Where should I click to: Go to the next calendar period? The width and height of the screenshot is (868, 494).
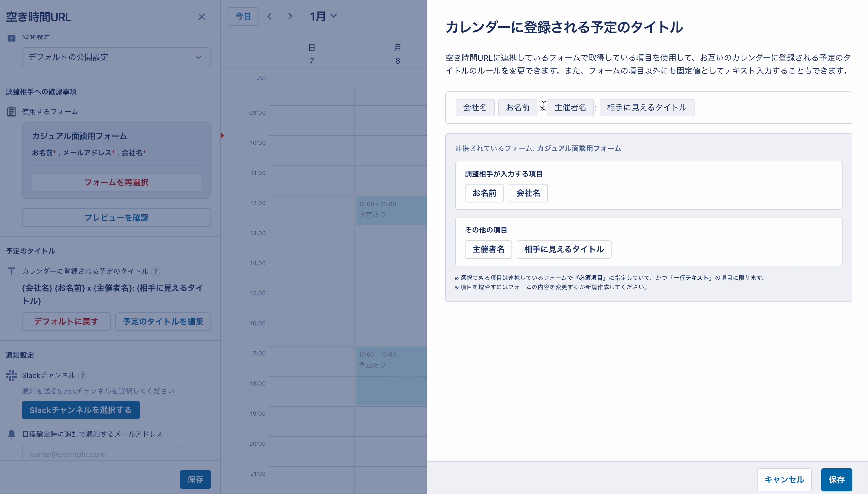pyautogui.click(x=290, y=16)
